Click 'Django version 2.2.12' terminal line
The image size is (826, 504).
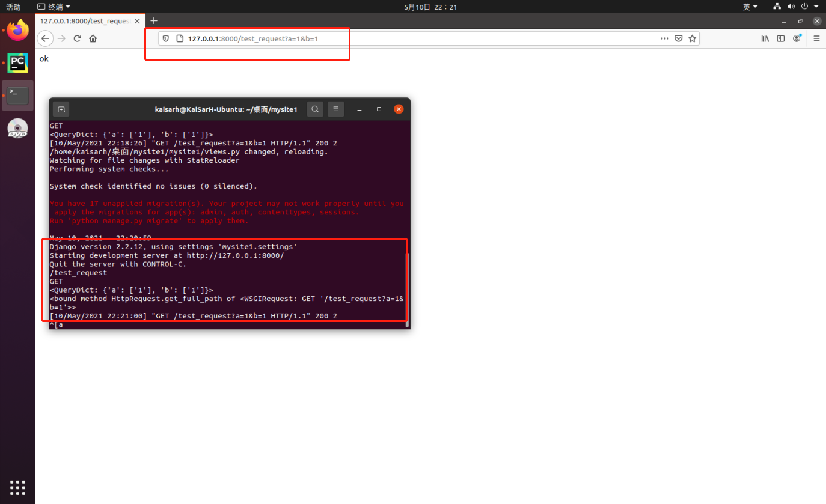pyautogui.click(x=173, y=247)
